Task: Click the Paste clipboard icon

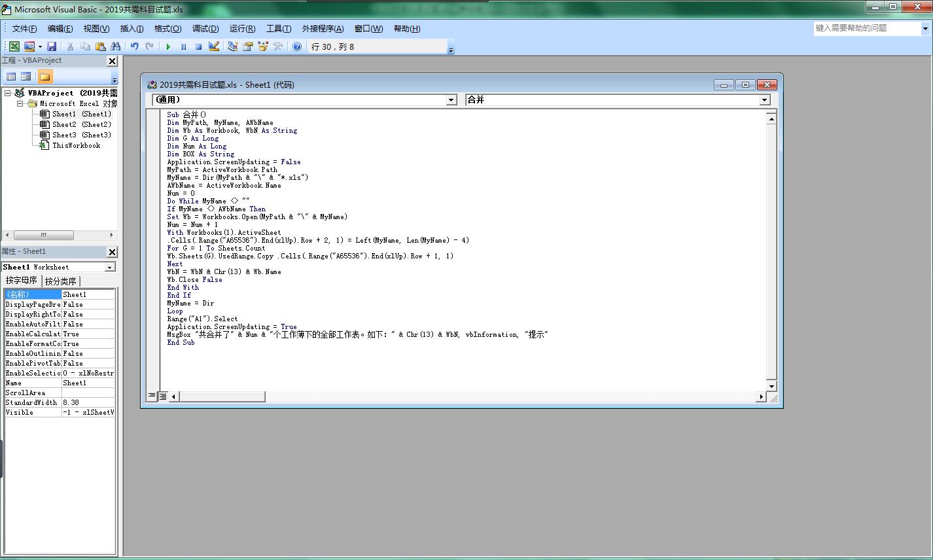Action: point(101,46)
